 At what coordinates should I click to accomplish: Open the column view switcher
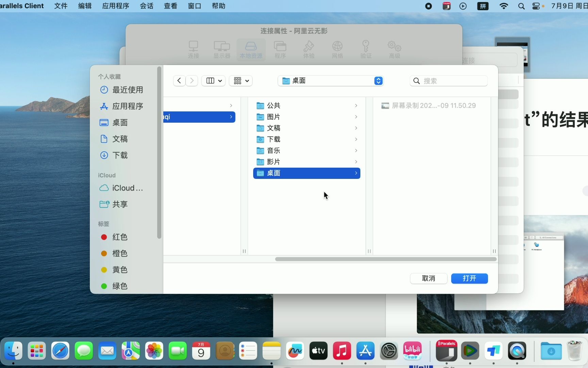[x=214, y=81]
